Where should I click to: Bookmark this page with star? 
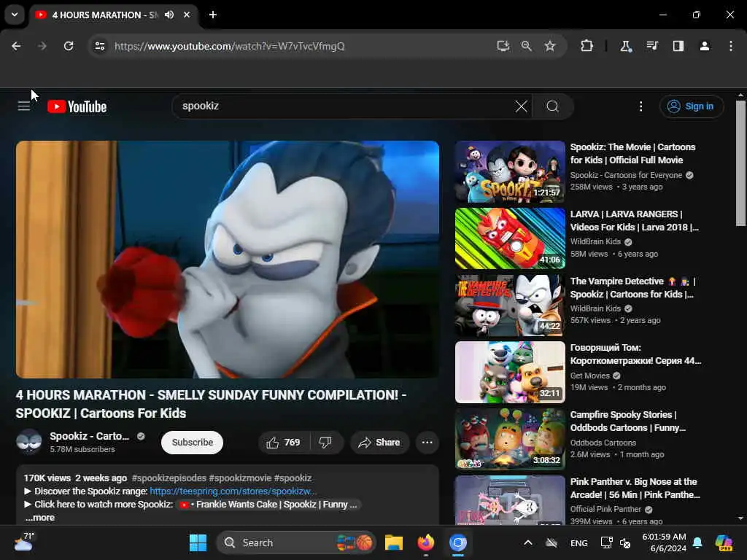550,46
